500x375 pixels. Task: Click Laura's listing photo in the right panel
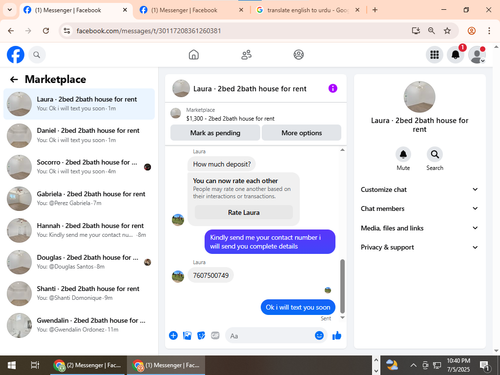pos(419,97)
